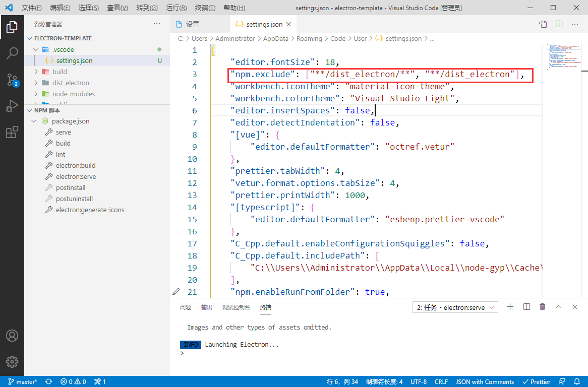This screenshot has width=588, height=387.
Task: Collapse the .vscode folder
Action: pos(36,49)
